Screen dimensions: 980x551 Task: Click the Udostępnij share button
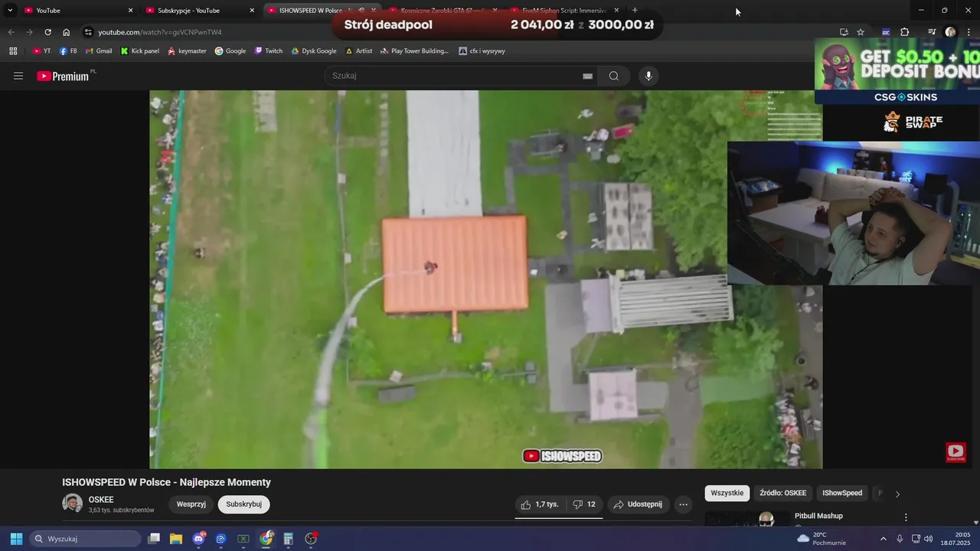[x=639, y=504]
